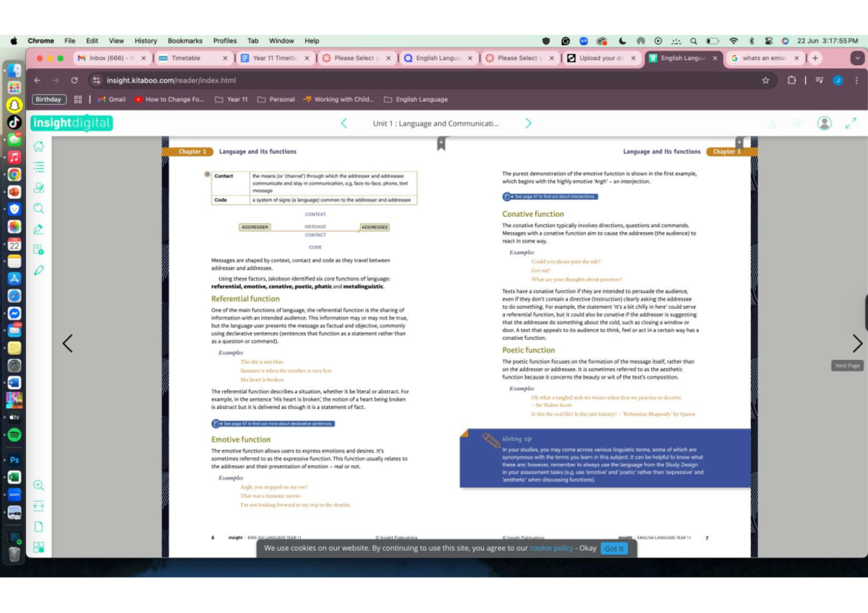Open Chrome three-dot menu

[856, 80]
